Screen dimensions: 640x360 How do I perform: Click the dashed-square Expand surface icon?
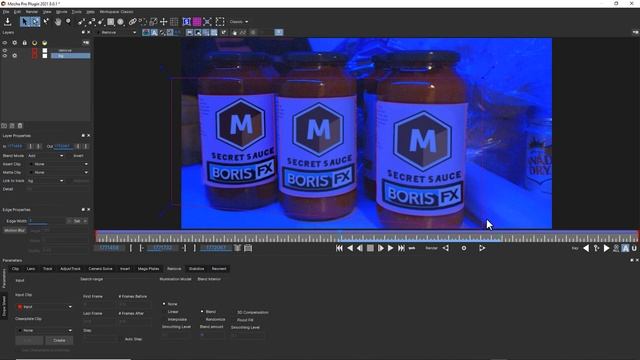220,22
